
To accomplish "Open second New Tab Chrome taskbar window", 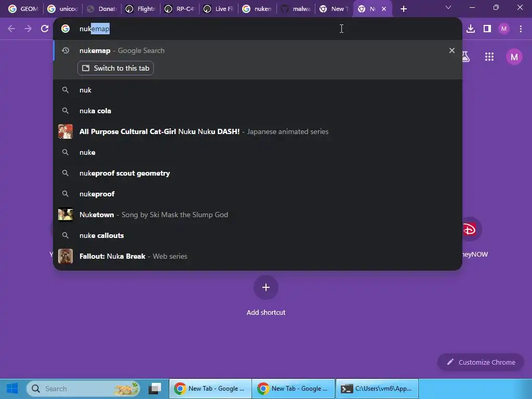I will [x=294, y=389].
